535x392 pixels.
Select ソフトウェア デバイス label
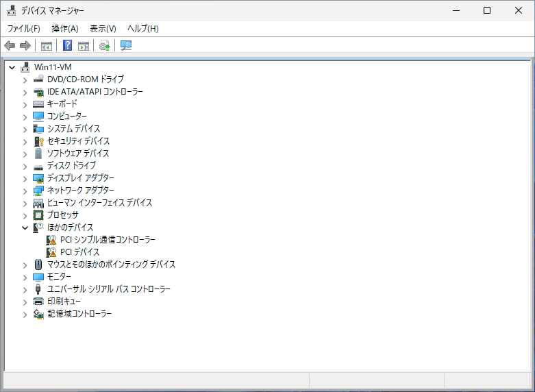(78, 154)
